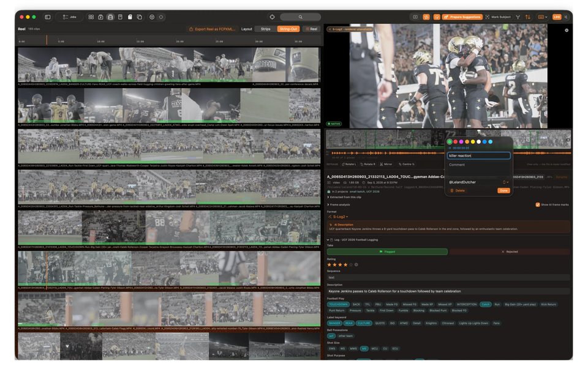Open the @LelandDutcher user dropdown

478,182
